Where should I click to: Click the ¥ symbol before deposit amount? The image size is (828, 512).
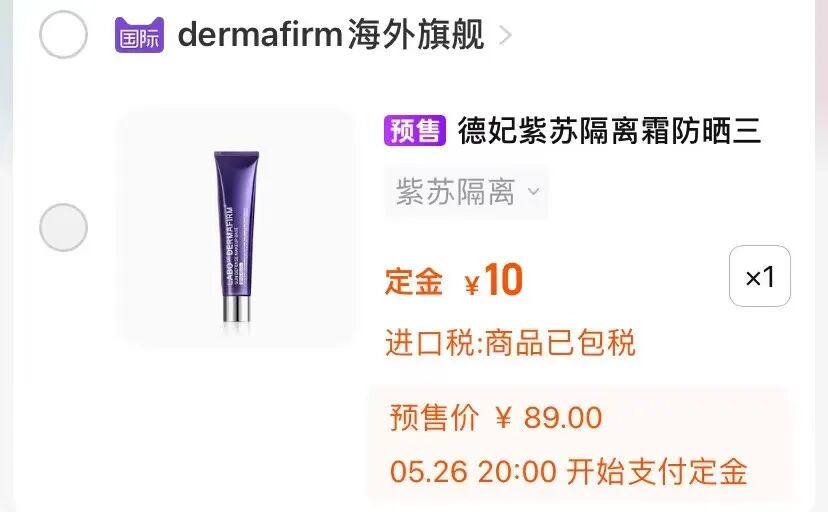click(x=472, y=285)
